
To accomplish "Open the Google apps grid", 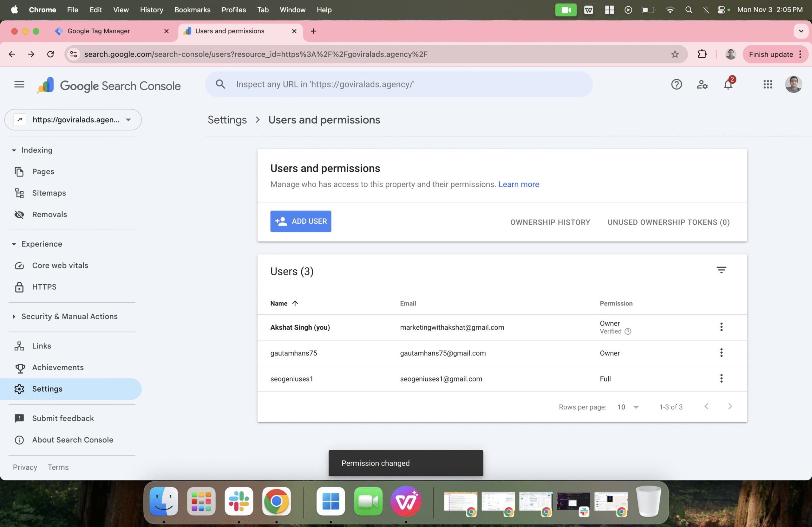I will 768,85.
